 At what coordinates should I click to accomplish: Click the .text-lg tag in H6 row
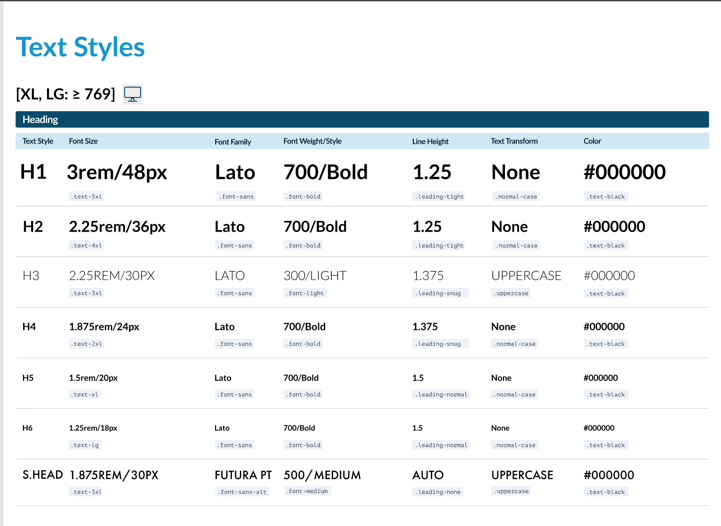[x=85, y=445]
